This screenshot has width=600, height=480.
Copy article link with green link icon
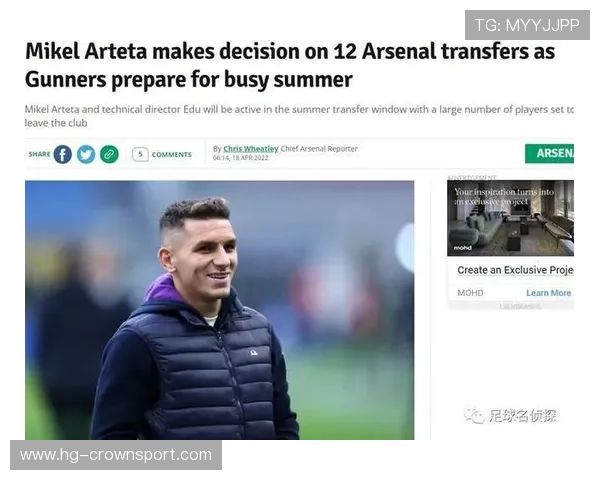(x=109, y=155)
